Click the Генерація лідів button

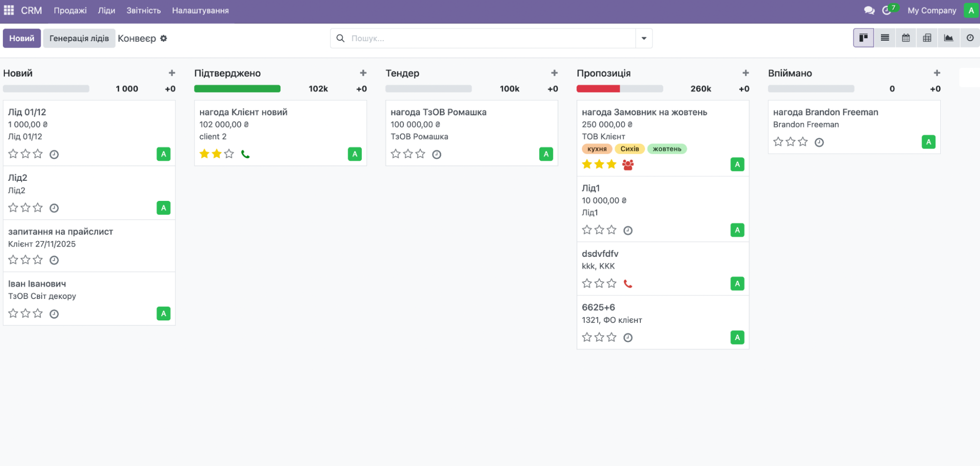[x=79, y=38]
